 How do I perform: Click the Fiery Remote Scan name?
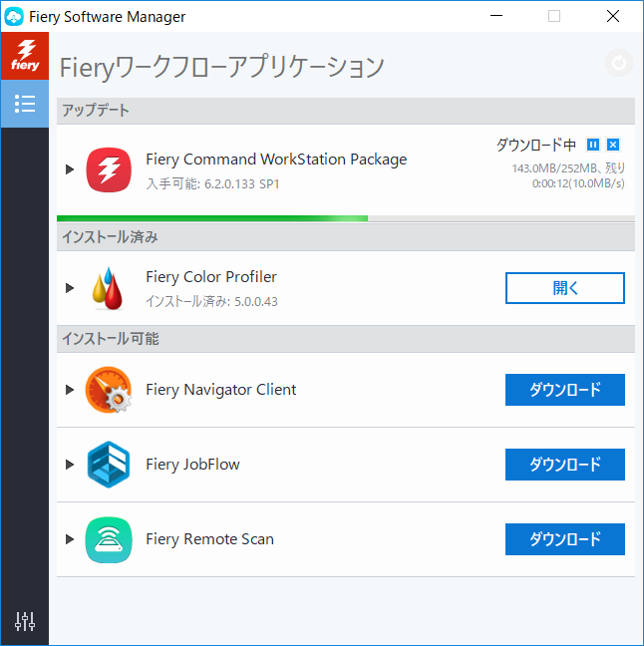pyautogui.click(x=209, y=539)
